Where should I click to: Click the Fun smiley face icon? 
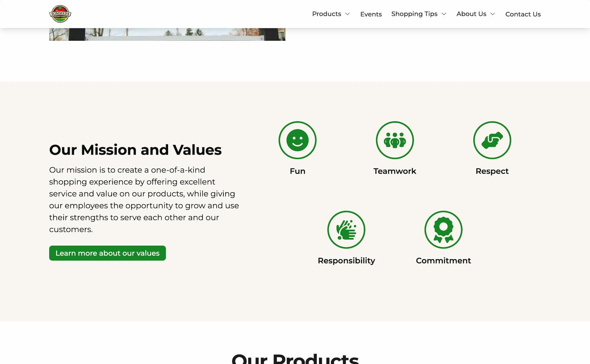click(297, 140)
